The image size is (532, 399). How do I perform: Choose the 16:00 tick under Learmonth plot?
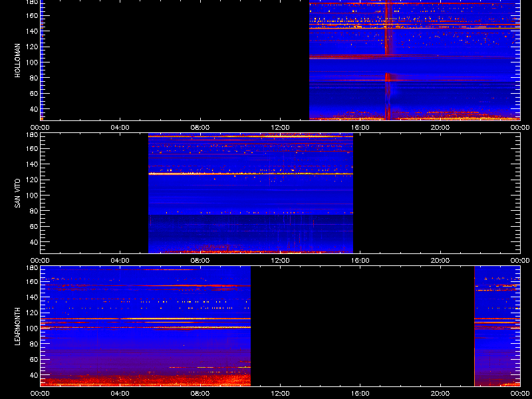click(360, 394)
